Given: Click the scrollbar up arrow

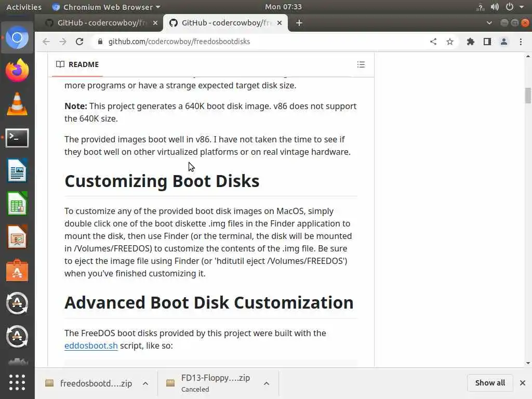Looking at the screenshot, I should [x=528, y=56].
